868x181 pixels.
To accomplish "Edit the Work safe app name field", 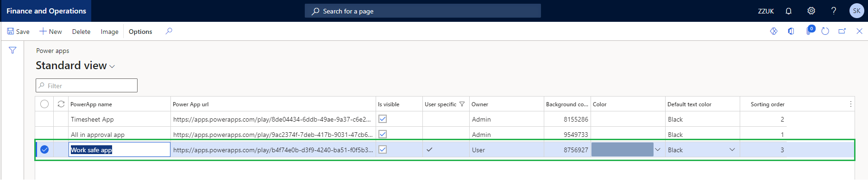I will 120,149.
